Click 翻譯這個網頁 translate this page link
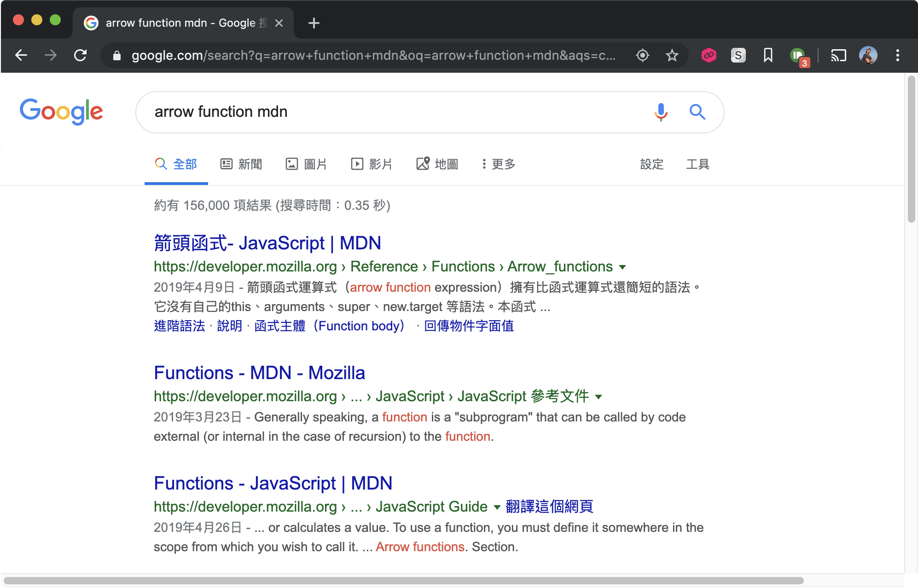This screenshot has height=588, width=918. click(549, 507)
